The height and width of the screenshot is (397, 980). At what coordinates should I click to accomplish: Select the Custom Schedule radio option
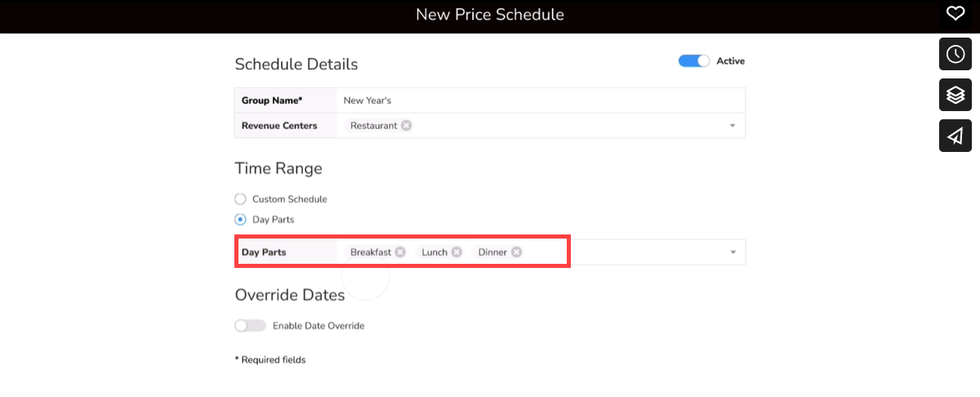(240, 198)
